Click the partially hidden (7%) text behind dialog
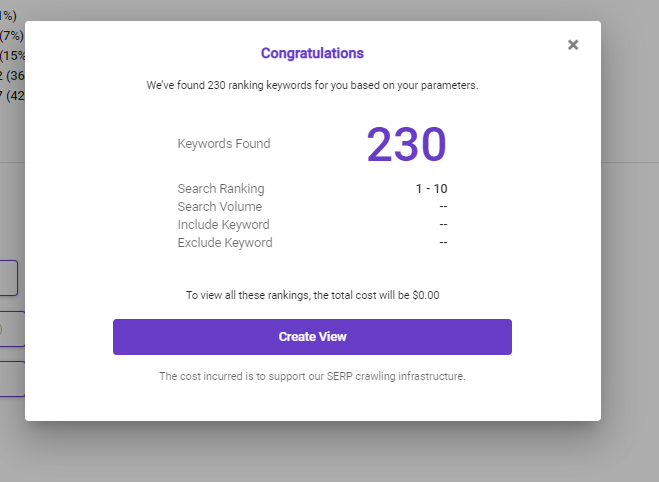 (12, 36)
